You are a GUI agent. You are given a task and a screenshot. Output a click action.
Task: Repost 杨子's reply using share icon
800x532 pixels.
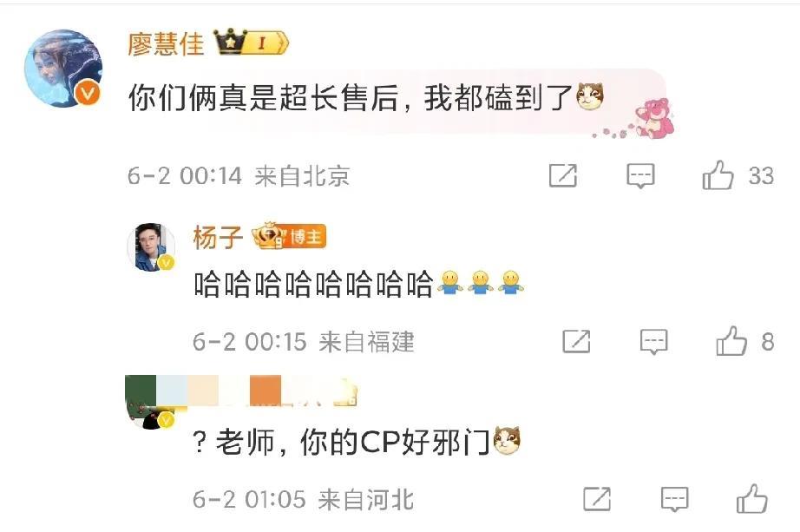click(576, 342)
